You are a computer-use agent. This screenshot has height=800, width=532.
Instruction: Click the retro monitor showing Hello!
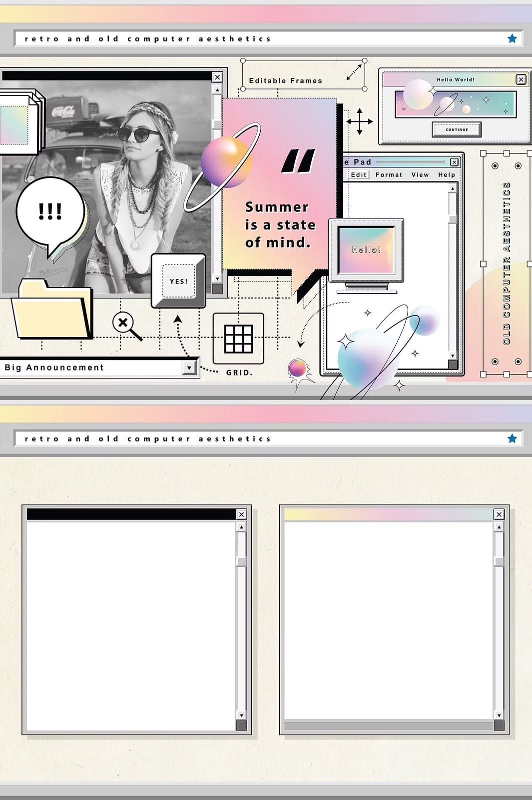point(366,250)
